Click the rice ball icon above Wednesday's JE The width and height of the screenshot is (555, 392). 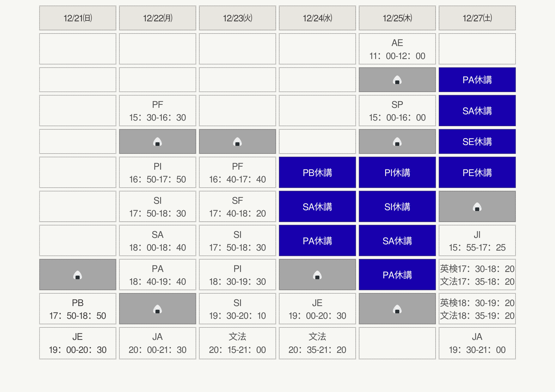[317, 275]
